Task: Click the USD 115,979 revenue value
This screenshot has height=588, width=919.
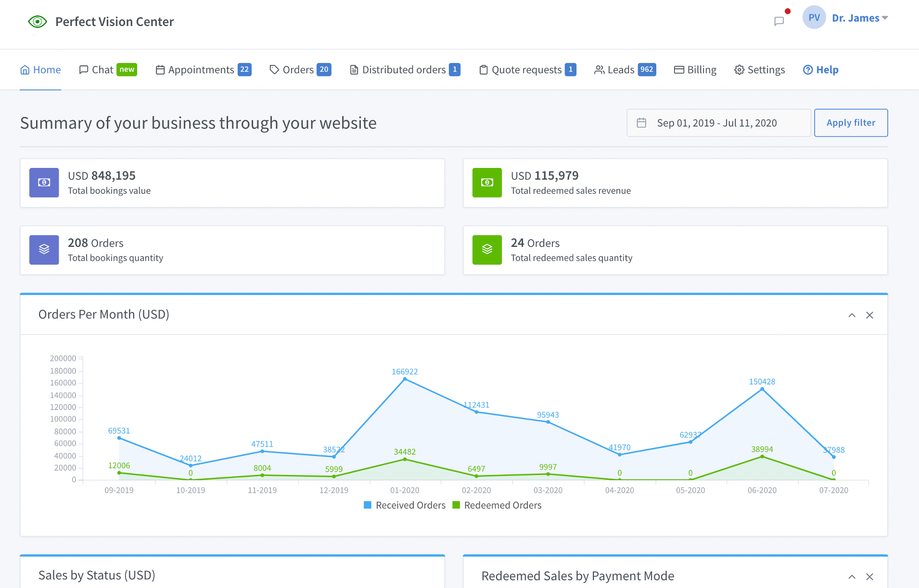Action: 545,176
